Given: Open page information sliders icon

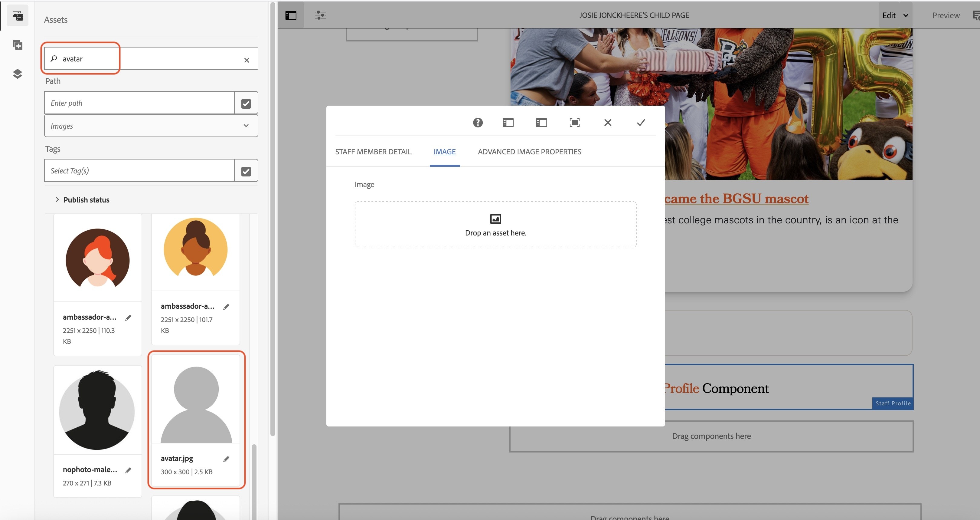Looking at the screenshot, I should (x=320, y=15).
